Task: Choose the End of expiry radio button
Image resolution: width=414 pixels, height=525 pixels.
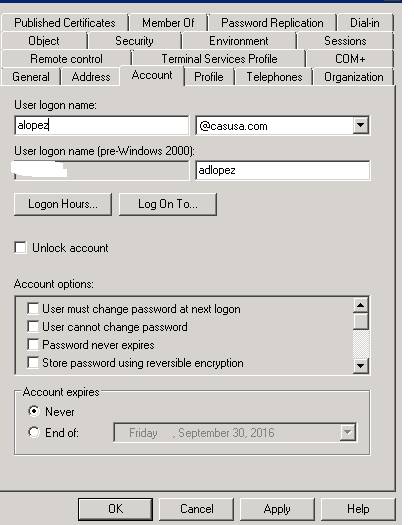Action: click(x=34, y=432)
